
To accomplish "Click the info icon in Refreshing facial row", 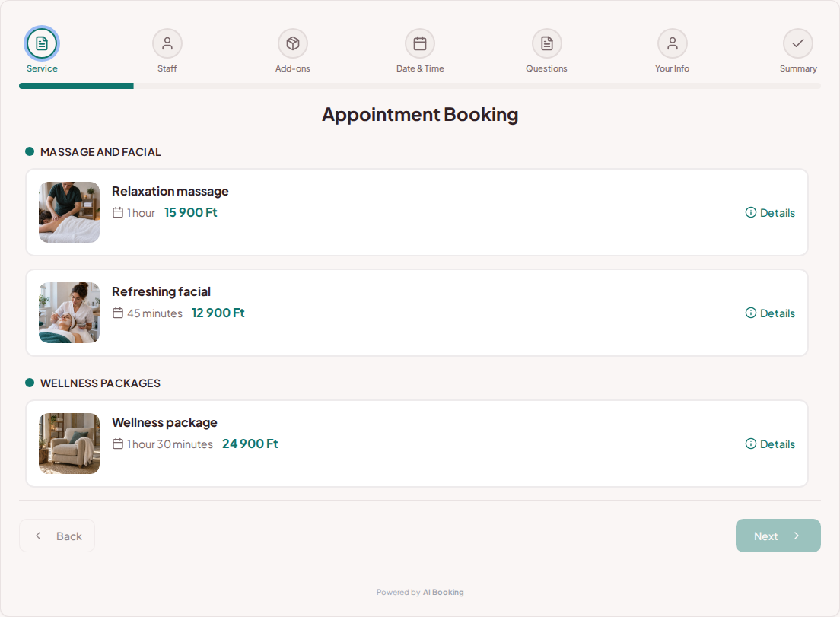I will (x=751, y=313).
